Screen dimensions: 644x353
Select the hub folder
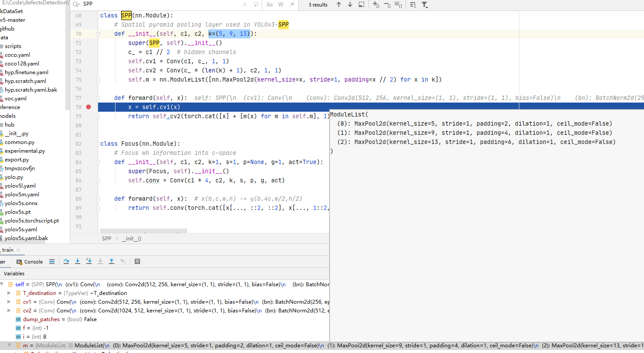pyautogui.click(x=10, y=125)
